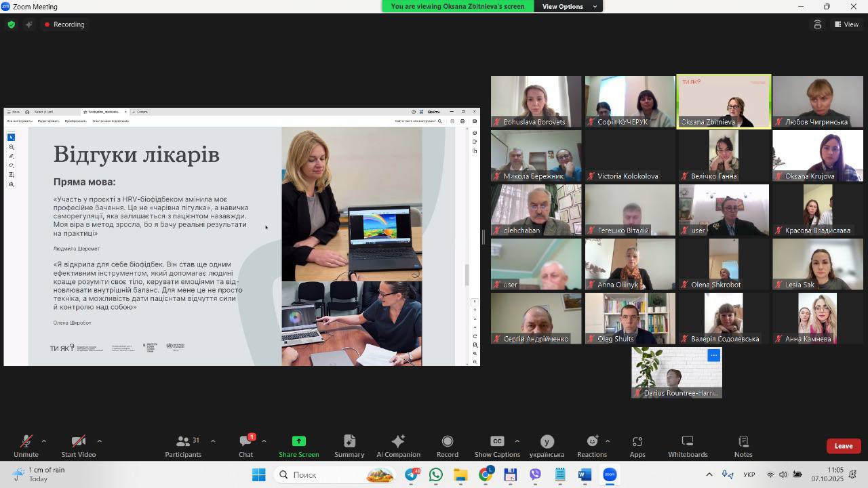This screenshot has height=488, width=868.
Task: Click the red Leave button
Action: (x=843, y=445)
